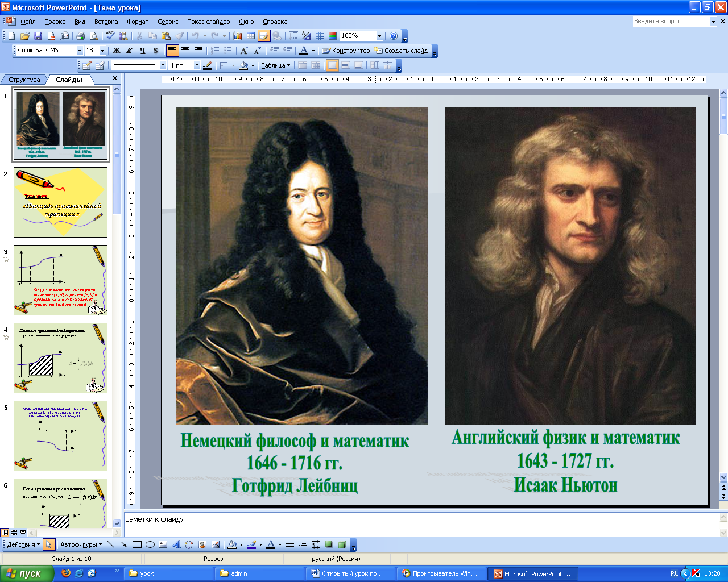Screen dimensions: 728x582
Task: Open the Автофигуры dropdown menu
Action: click(81, 544)
